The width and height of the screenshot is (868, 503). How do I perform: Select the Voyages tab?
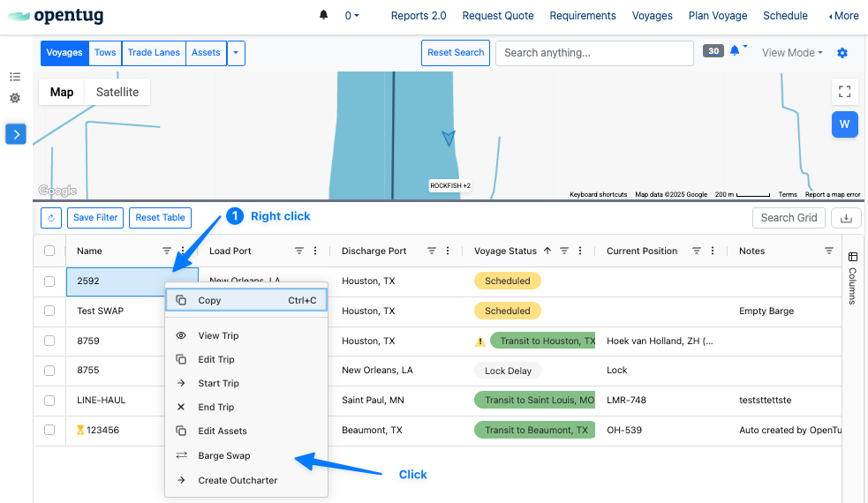pos(64,53)
